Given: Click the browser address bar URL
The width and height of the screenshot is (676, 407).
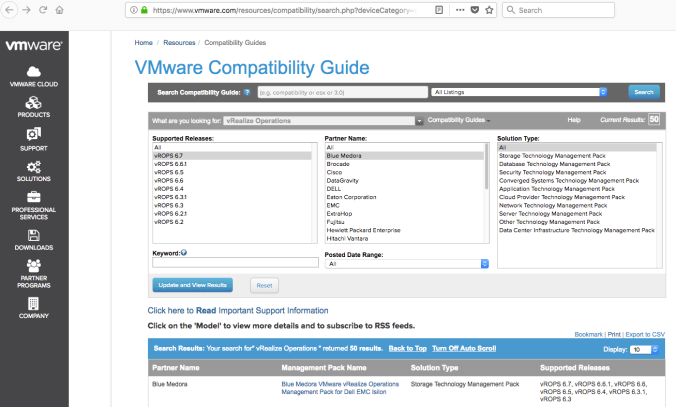Looking at the screenshot, I should coord(285,10).
